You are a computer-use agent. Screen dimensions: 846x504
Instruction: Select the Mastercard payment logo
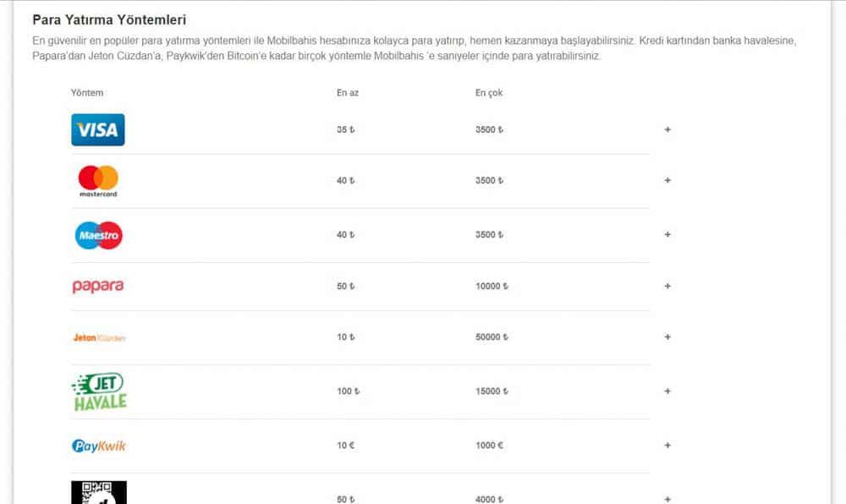(98, 181)
